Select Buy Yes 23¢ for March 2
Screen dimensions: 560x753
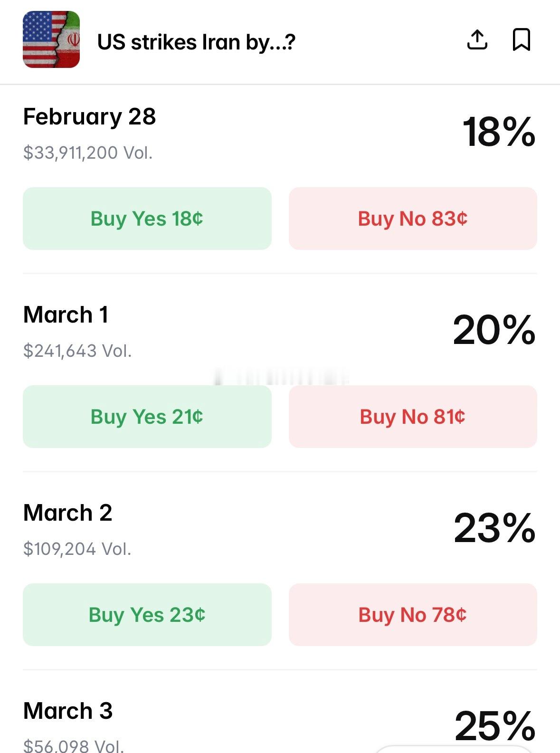(x=147, y=615)
